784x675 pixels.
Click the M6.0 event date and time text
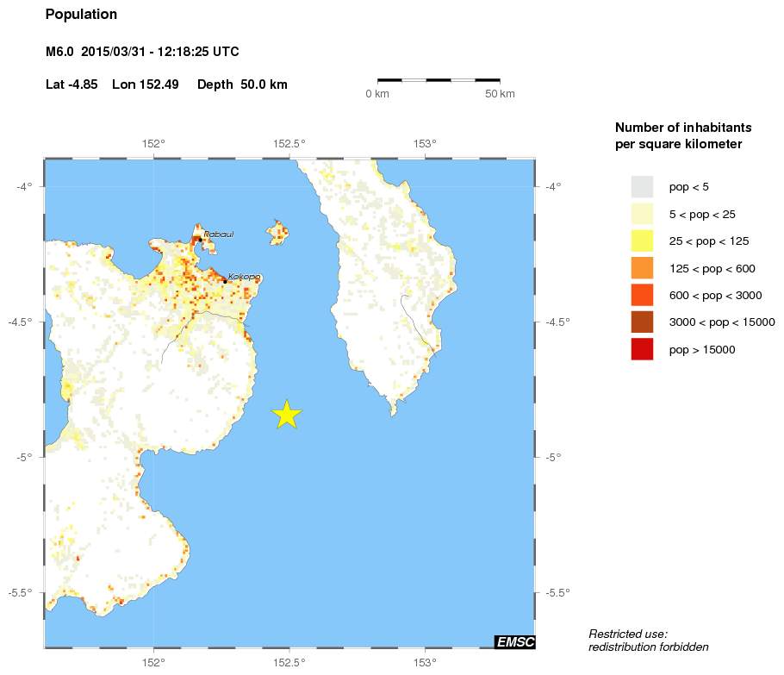[142, 53]
